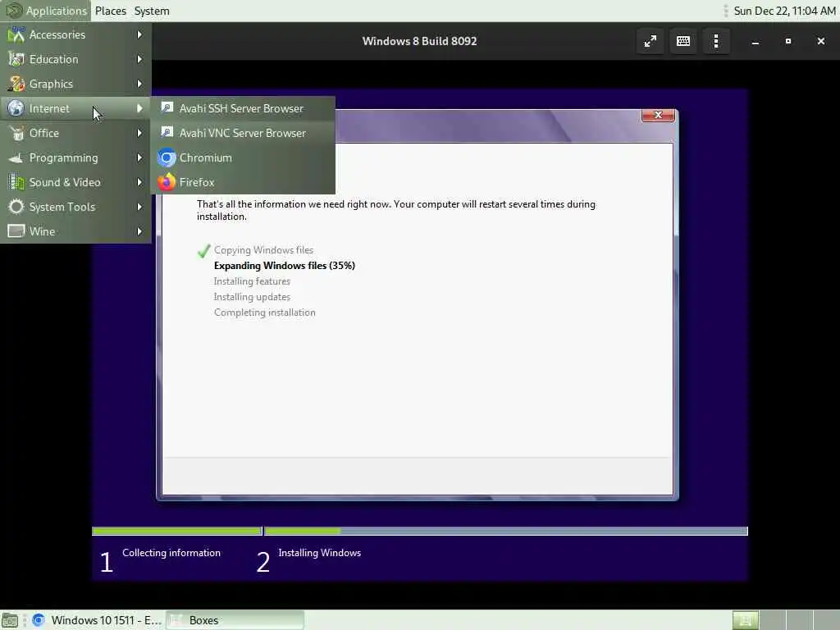
Task: Click the second workspace switcher cell
Action: [772, 620]
